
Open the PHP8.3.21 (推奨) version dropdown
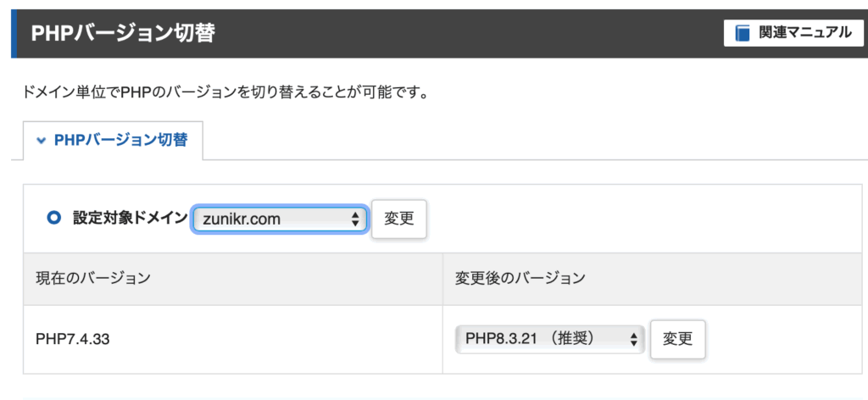point(549,339)
